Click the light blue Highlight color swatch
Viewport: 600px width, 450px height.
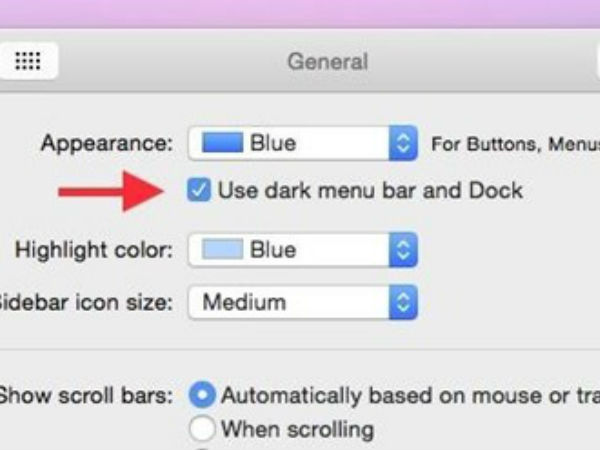coord(222,249)
